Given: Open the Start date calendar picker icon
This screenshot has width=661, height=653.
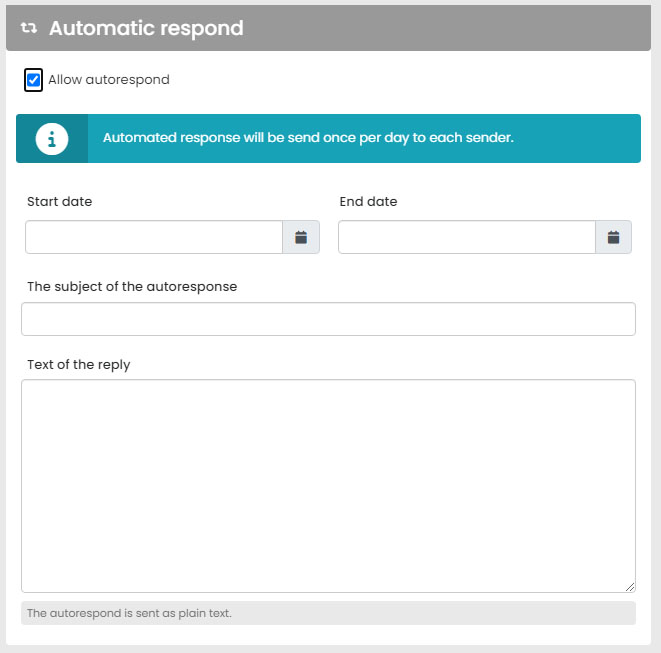Looking at the screenshot, I should point(301,237).
